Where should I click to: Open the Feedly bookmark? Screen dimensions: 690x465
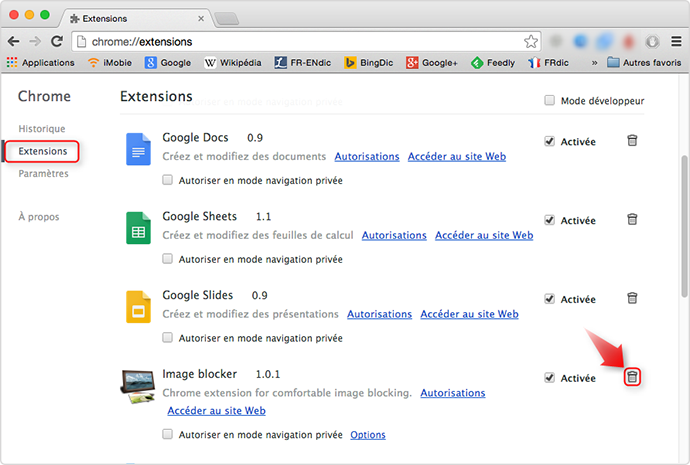pyautogui.click(x=492, y=62)
